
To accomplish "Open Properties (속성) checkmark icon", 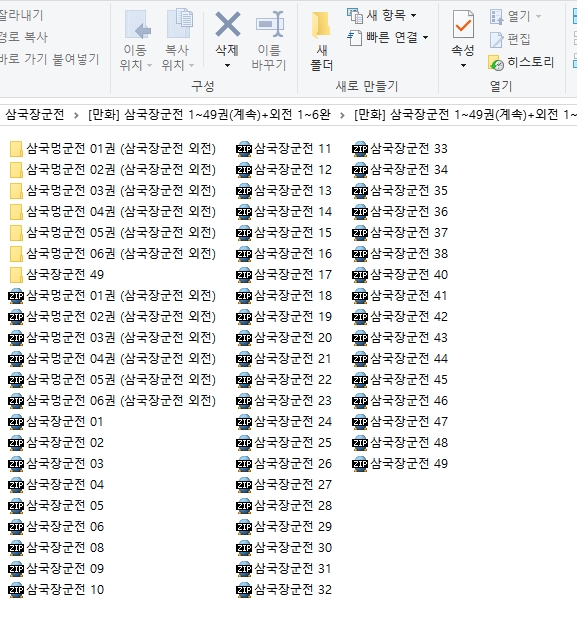I will click(x=463, y=24).
